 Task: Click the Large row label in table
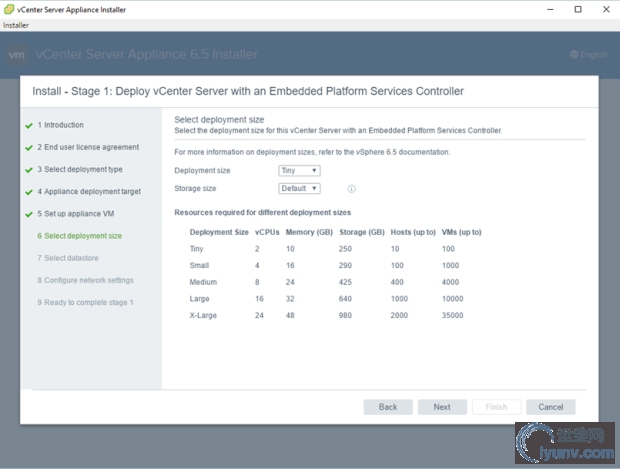[x=200, y=299]
